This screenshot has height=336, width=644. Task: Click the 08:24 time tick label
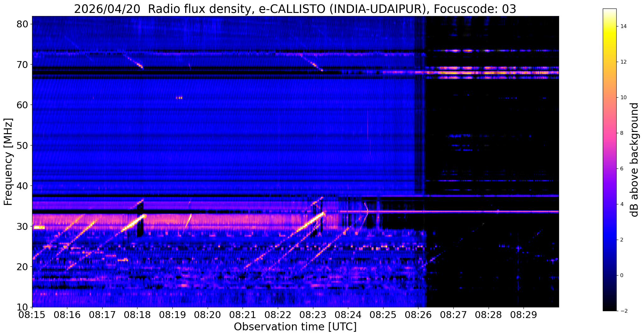coord(348,315)
